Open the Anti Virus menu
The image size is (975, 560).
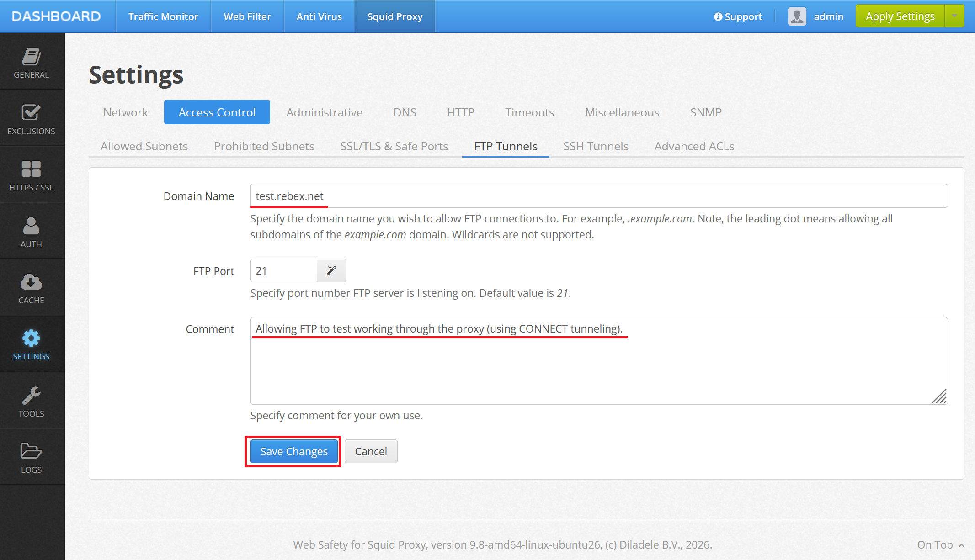tap(319, 16)
